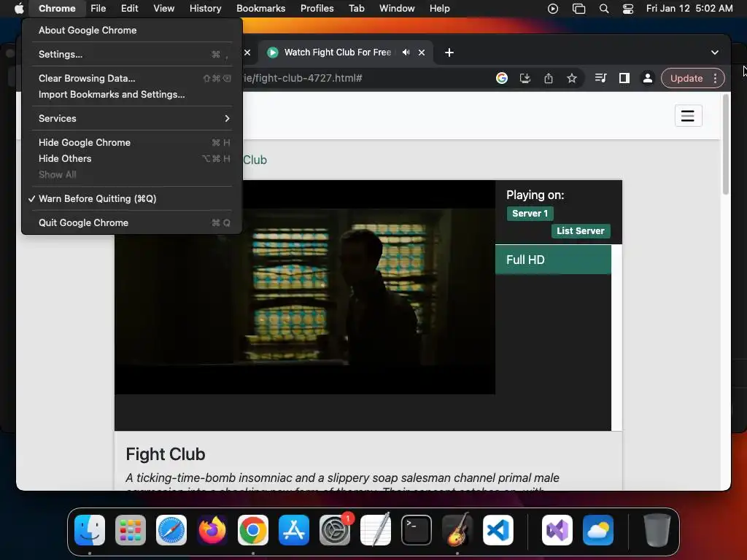Open Stage Manager menu bar icon
The width and height of the screenshot is (747, 560).
point(578,9)
